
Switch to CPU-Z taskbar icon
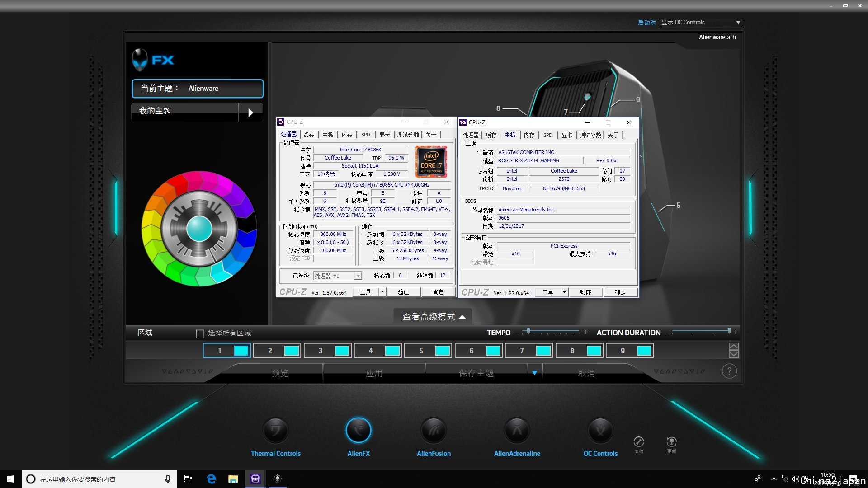point(255,479)
